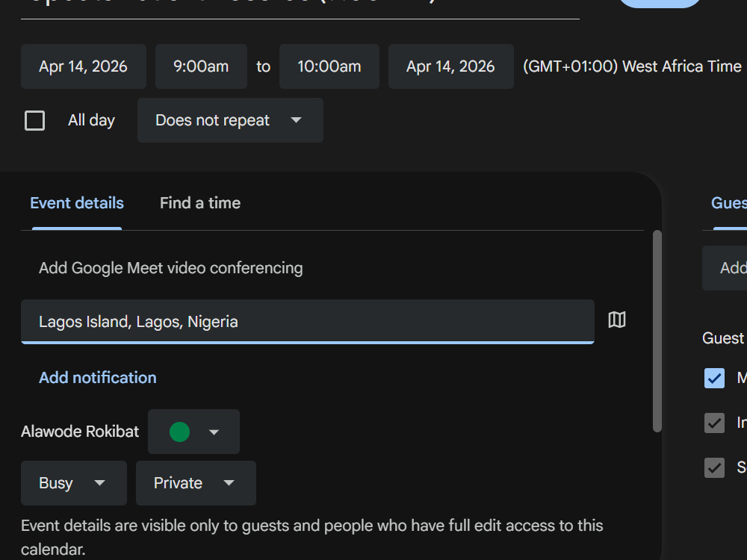
Task: Preview location with the map icon
Action: tap(617, 320)
